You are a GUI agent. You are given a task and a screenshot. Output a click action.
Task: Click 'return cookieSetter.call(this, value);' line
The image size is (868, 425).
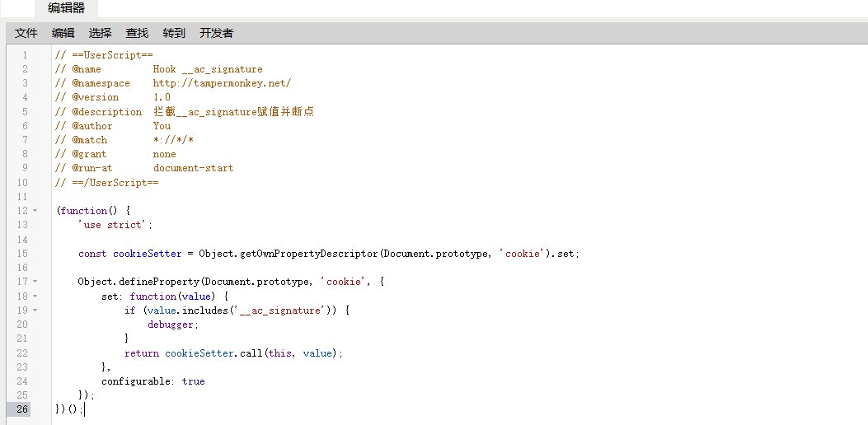click(x=233, y=353)
